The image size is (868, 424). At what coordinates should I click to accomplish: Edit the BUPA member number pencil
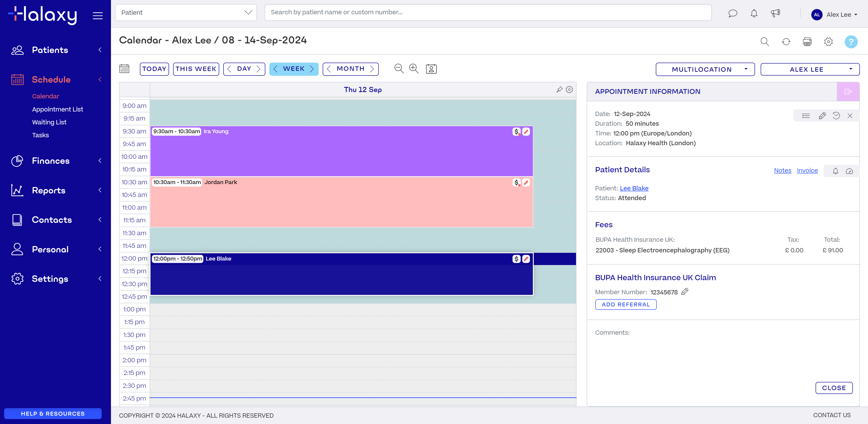coord(685,291)
